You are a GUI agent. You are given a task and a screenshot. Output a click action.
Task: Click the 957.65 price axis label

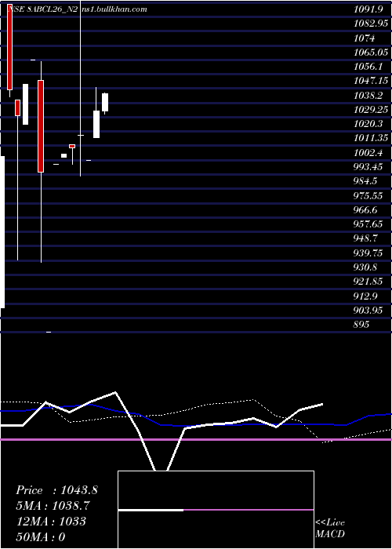point(368,224)
